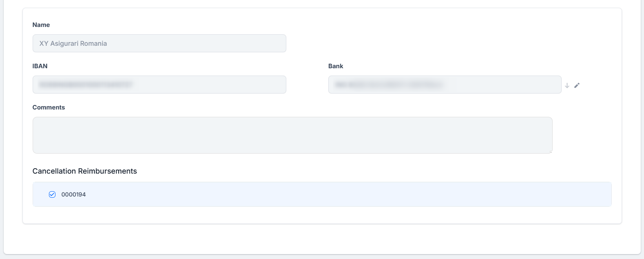Click the XY Asigurari Romania name text
This screenshot has width=644, height=259.
[x=73, y=43]
